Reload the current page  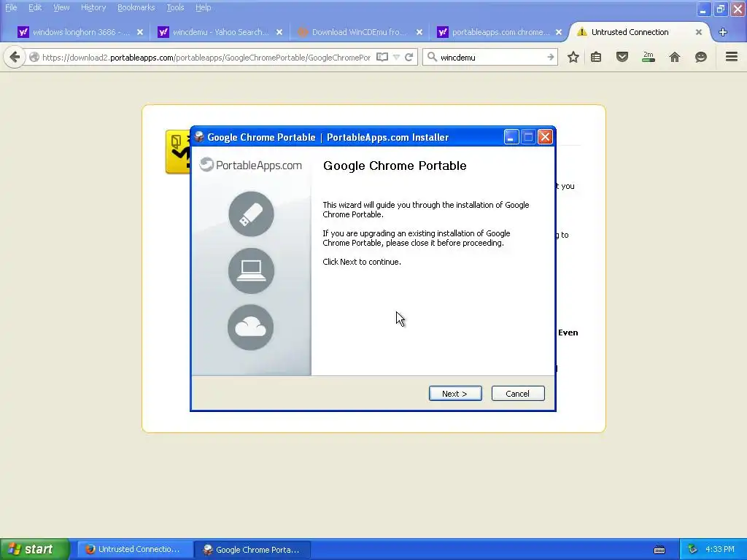pos(409,57)
